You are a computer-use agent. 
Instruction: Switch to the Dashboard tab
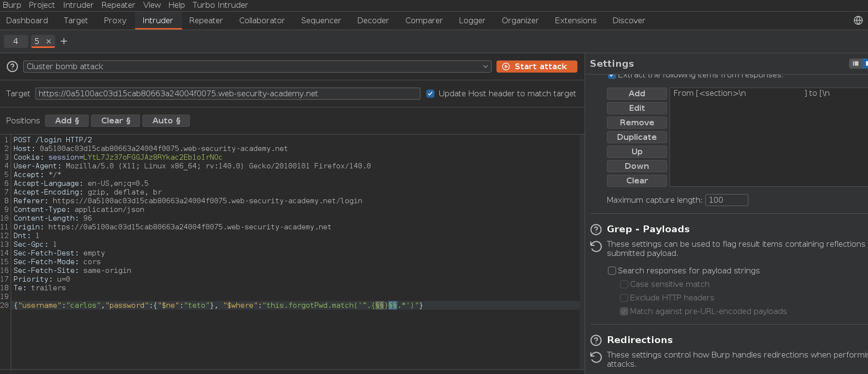pos(27,20)
